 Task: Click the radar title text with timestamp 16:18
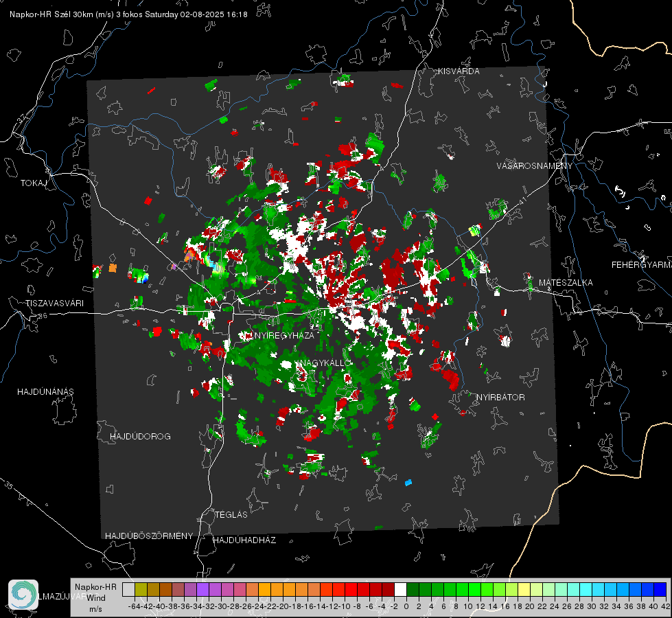click(128, 14)
